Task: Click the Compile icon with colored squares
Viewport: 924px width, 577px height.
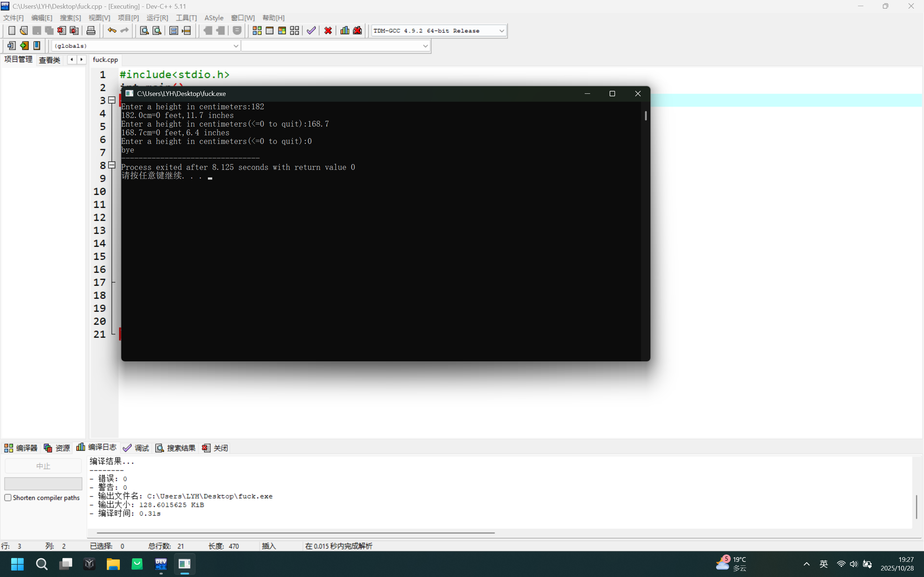Action: click(x=257, y=31)
